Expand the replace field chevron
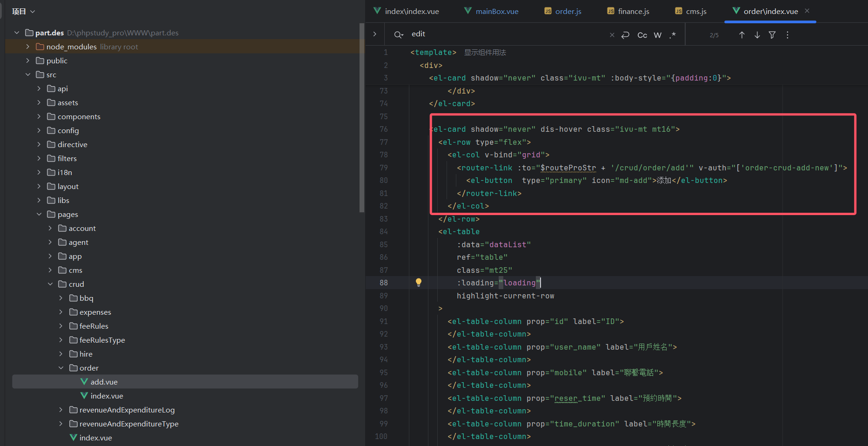This screenshot has height=446, width=868. (375, 34)
